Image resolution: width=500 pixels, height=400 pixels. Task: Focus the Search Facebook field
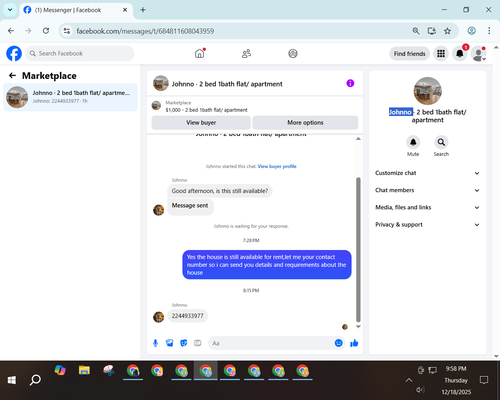[x=80, y=53]
